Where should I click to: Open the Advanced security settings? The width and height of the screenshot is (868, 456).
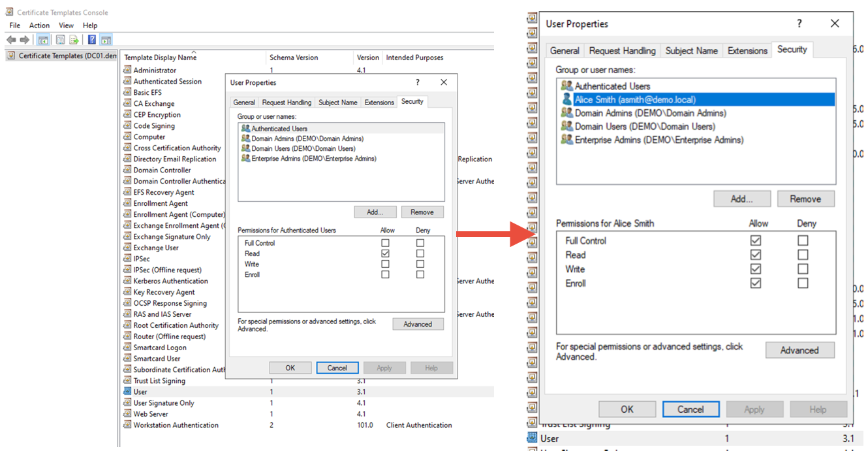tap(799, 350)
